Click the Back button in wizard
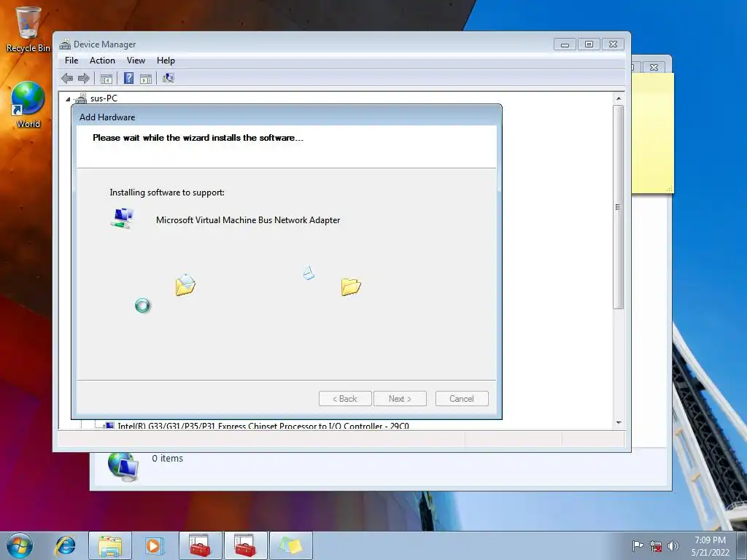The image size is (747, 560). click(345, 399)
